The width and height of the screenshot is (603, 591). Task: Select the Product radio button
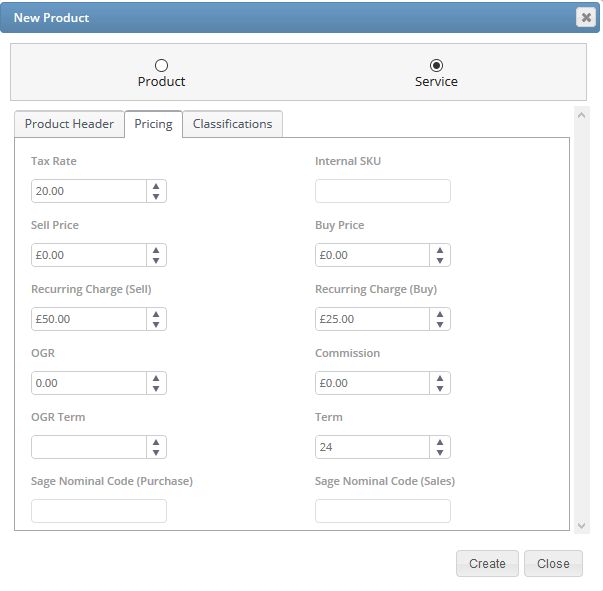pos(162,66)
